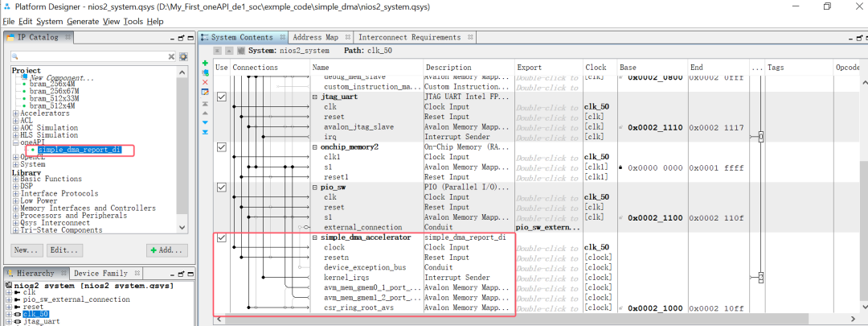868x326 pixels.
Task: Maximize the Hierarchy panel
Action: (x=190, y=274)
